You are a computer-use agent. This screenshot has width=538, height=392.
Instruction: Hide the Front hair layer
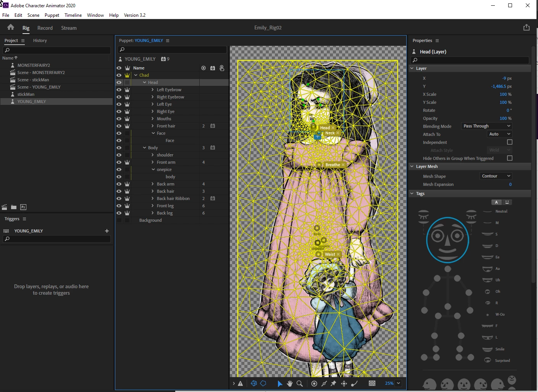tap(119, 126)
